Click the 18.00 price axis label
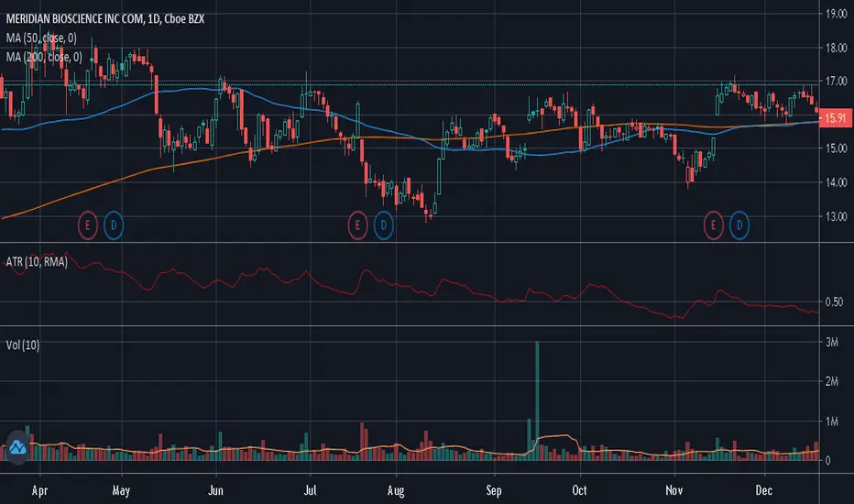Image resolution: width=854 pixels, height=504 pixels. point(836,48)
